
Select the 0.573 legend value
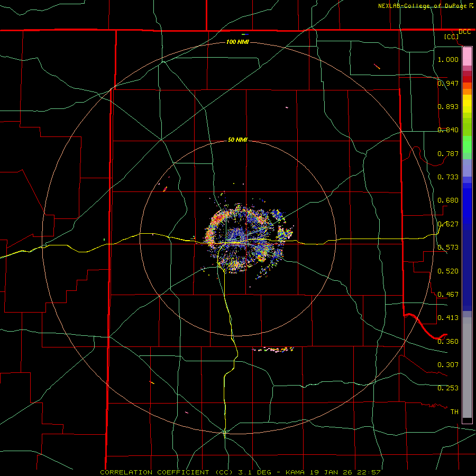(448, 248)
